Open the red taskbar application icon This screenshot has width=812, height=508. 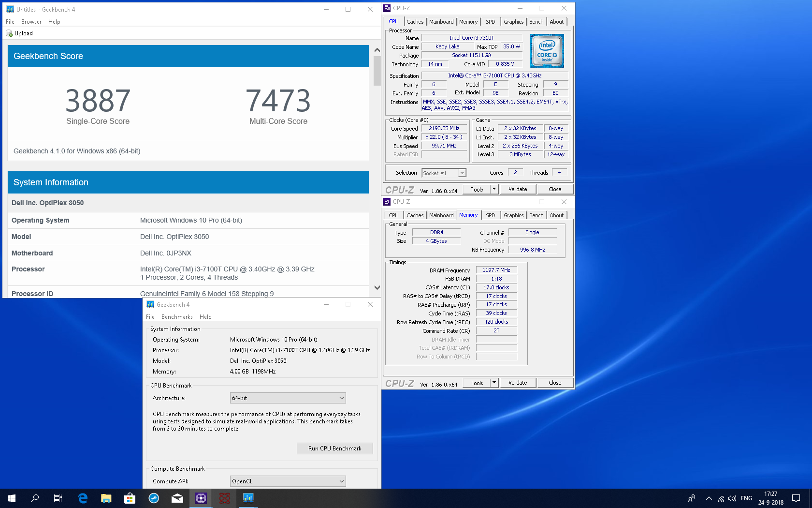(225, 498)
